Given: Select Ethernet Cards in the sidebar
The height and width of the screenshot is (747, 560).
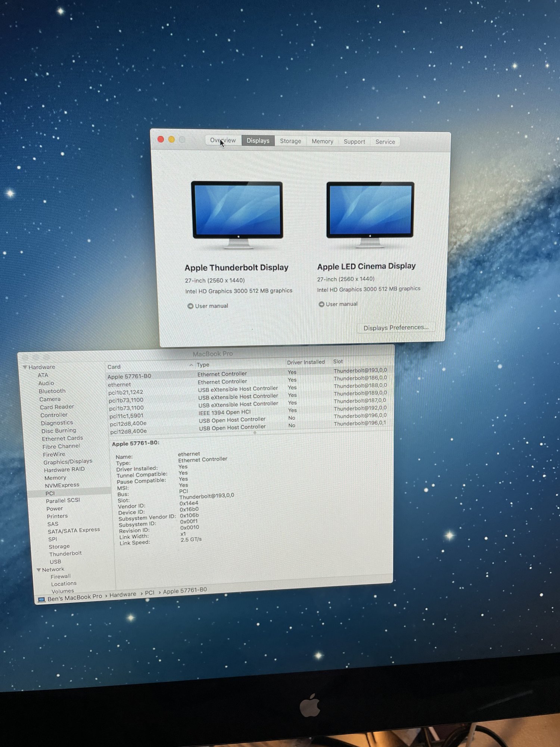Looking at the screenshot, I should tap(62, 438).
